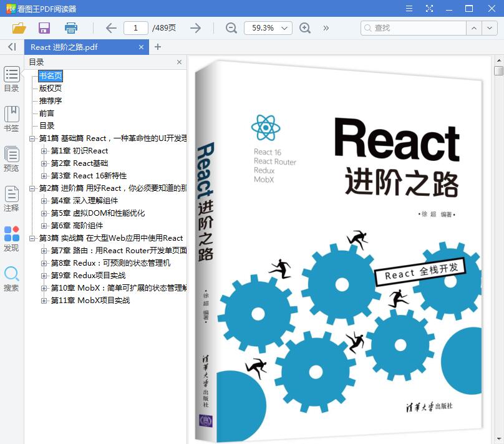Viewport: 504px width, 444px height.
Task: Open the 预览 thumbnails panel
Action: (12, 159)
